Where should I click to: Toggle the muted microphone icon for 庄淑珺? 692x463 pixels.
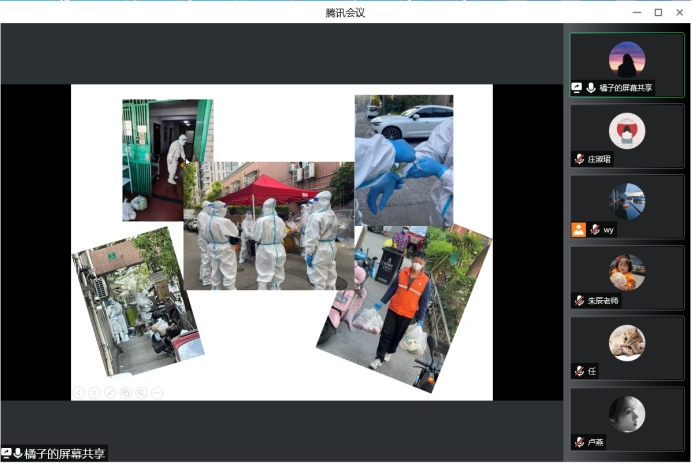579,159
